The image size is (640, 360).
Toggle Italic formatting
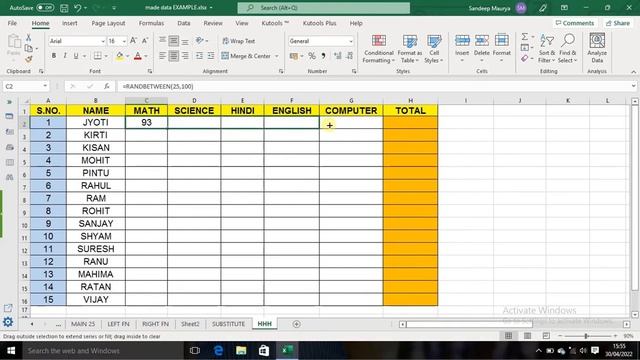pos(64,56)
